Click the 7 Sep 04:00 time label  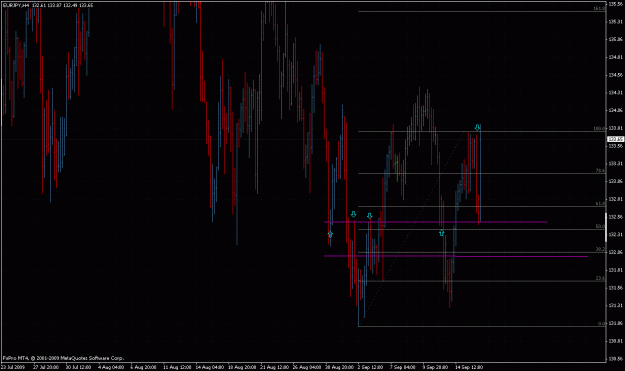(403, 367)
